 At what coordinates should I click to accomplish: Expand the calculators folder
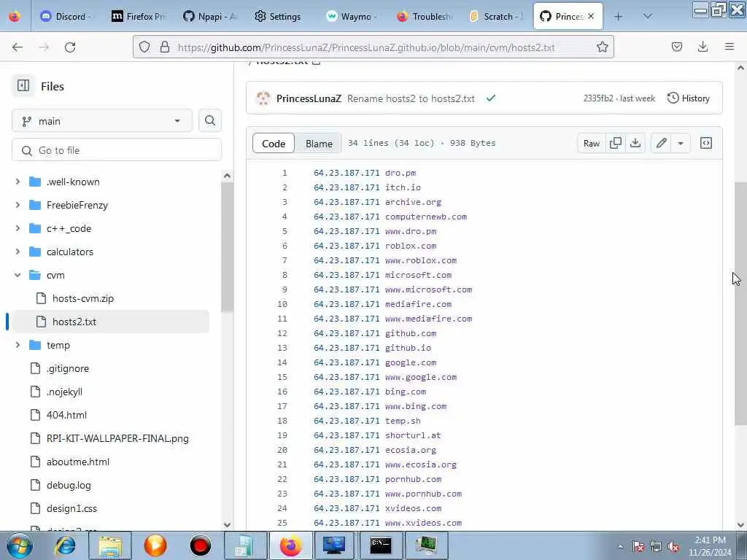(18, 252)
